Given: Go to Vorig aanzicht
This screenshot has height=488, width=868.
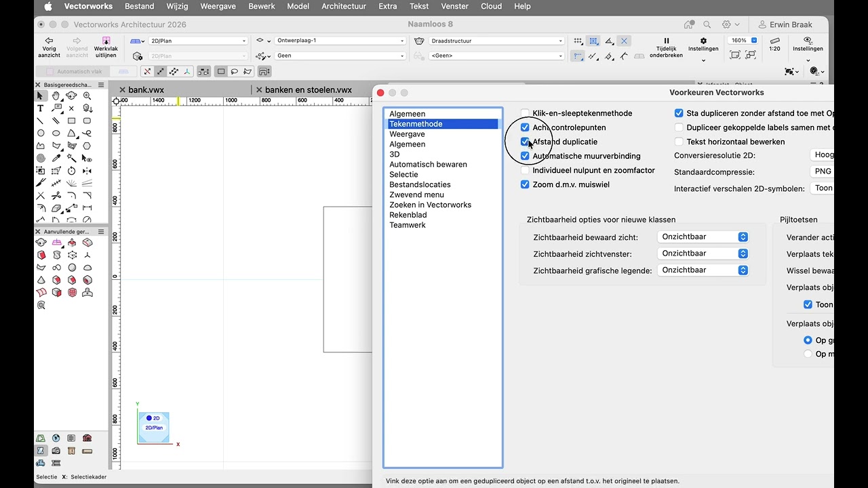Looking at the screenshot, I should point(49,47).
